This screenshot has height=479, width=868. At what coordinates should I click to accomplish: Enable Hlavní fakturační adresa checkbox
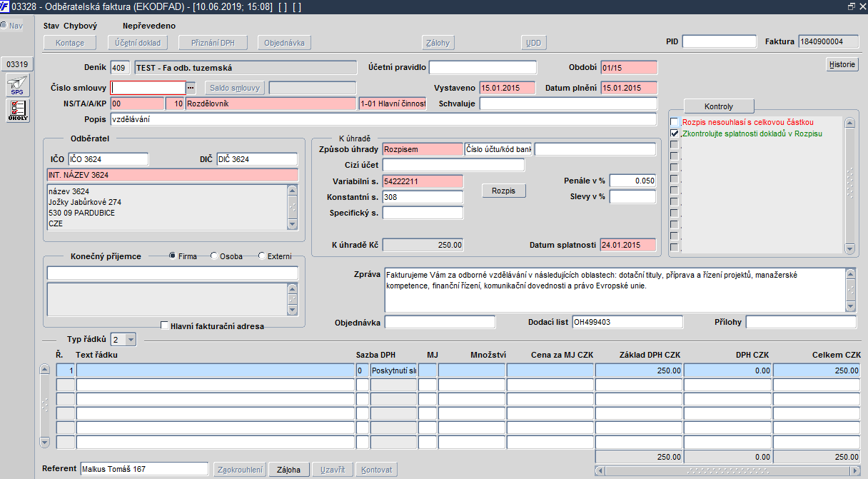point(165,326)
